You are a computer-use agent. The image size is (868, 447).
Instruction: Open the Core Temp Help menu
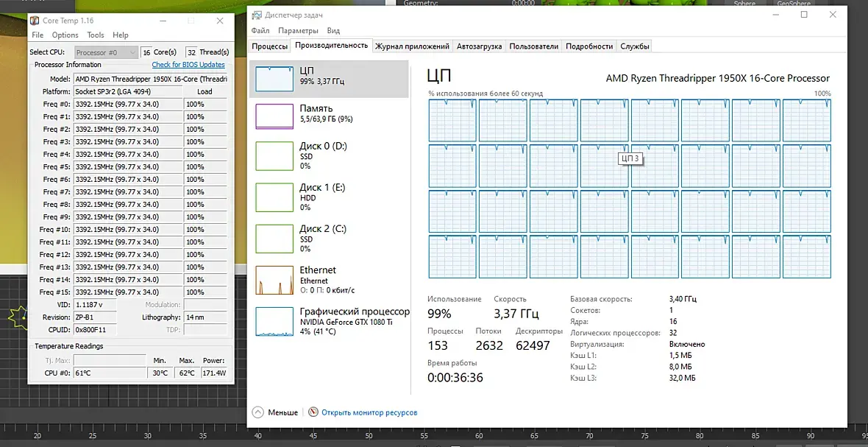click(121, 35)
